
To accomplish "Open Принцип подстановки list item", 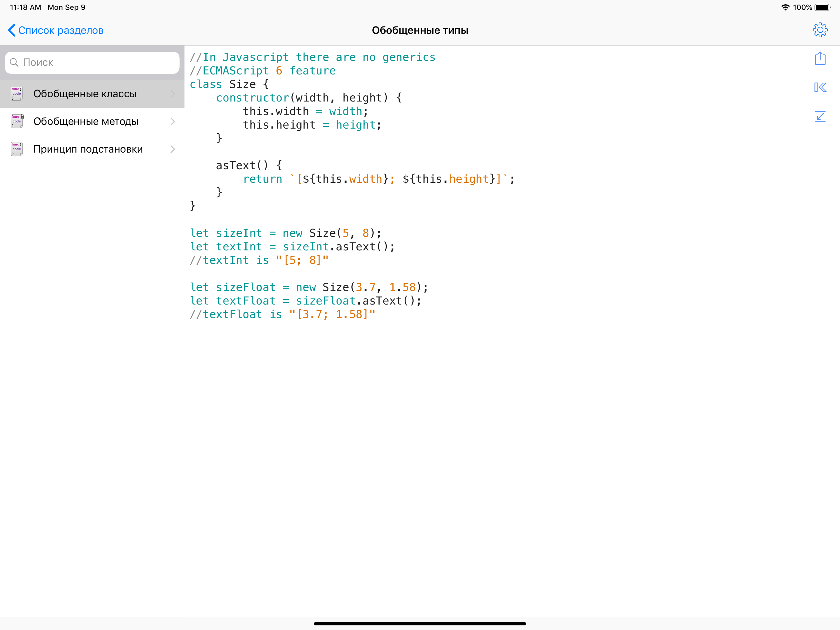I will (x=88, y=149).
